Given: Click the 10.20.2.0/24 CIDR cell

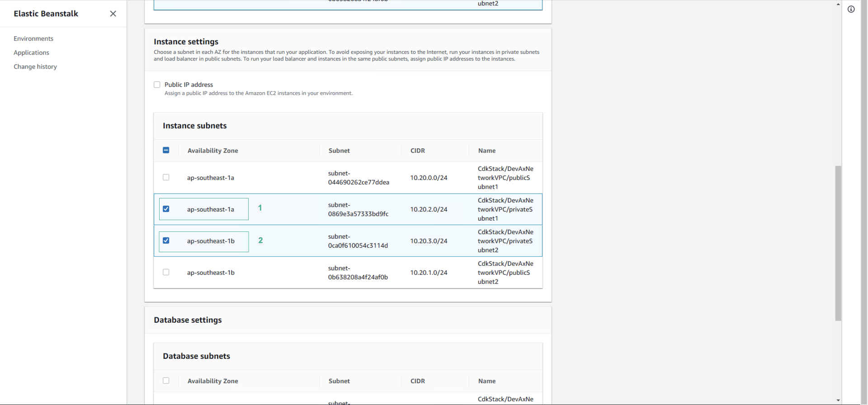Looking at the screenshot, I should coord(429,209).
